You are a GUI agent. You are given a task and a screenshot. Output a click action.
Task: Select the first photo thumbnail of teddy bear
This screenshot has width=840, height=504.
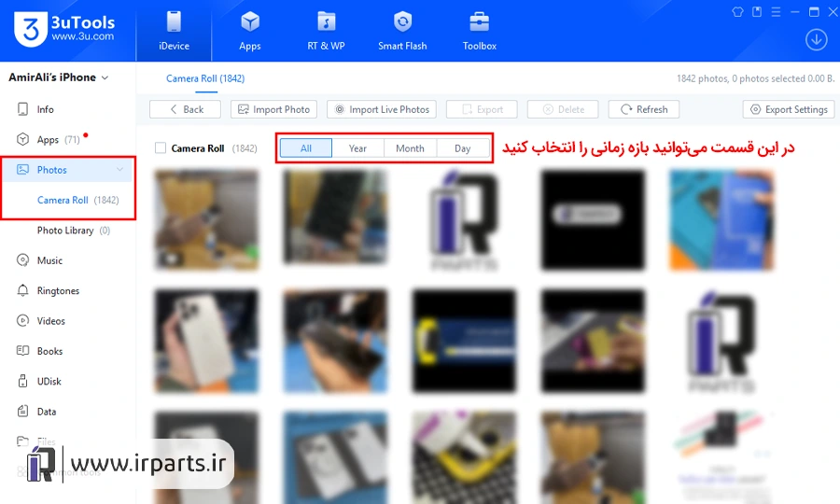(x=206, y=219)
